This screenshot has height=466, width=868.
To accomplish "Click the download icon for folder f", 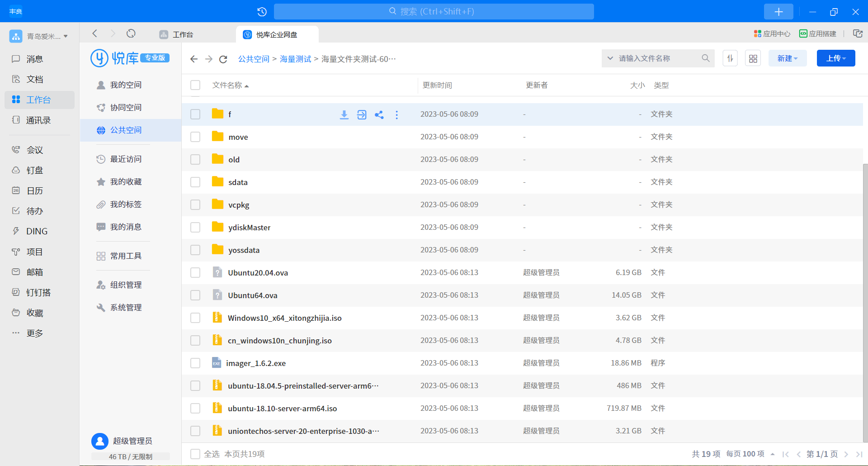I will [344, 115].
